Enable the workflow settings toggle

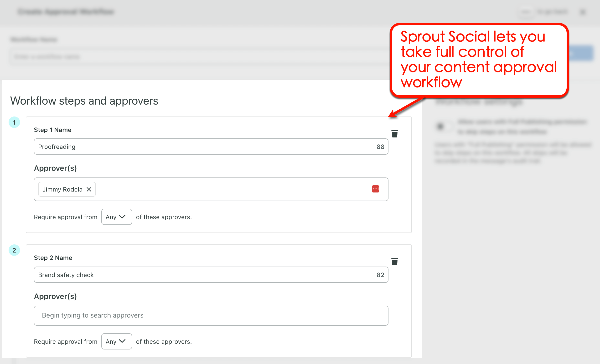click(x=441, y=126)
